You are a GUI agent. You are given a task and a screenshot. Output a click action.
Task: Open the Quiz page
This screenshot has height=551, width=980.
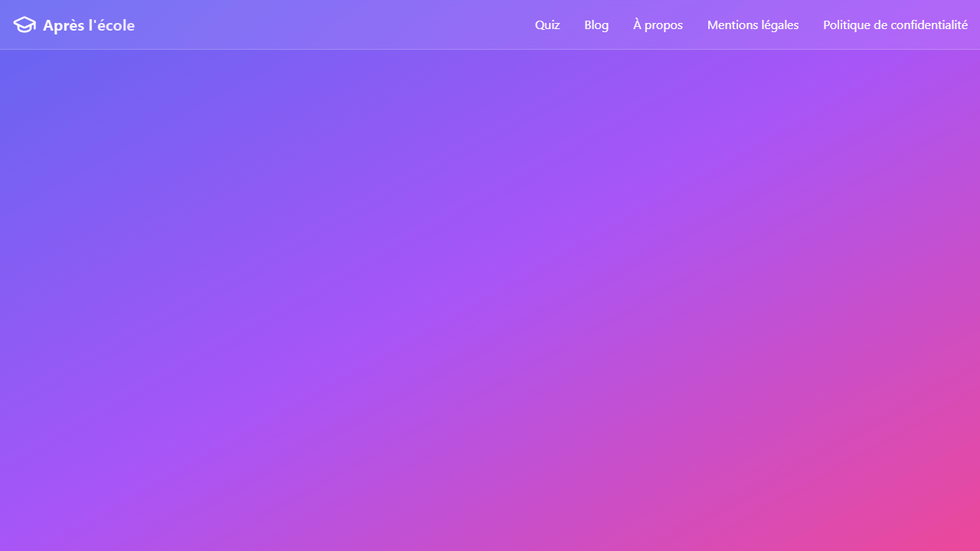pyautogui.click(x=547, y=24)
